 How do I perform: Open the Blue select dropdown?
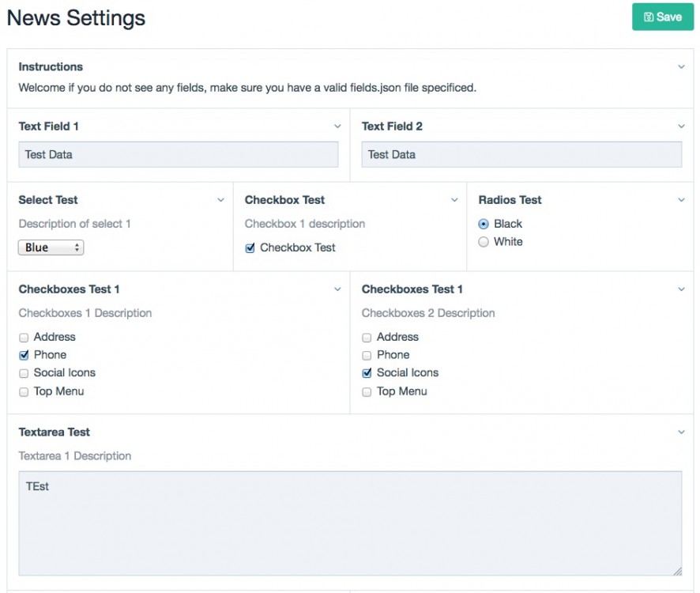pyautogui.click(x=51, y=247)
